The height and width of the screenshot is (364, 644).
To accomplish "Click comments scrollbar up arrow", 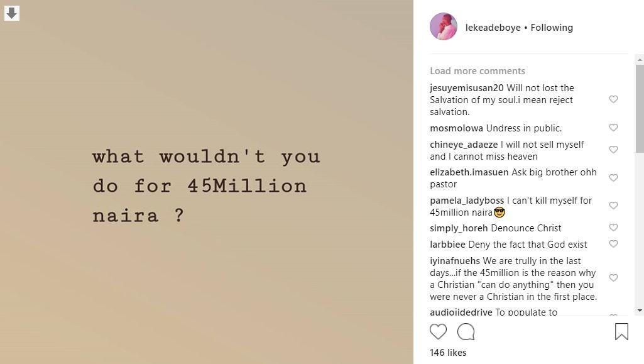I will (x=640, y=60).
